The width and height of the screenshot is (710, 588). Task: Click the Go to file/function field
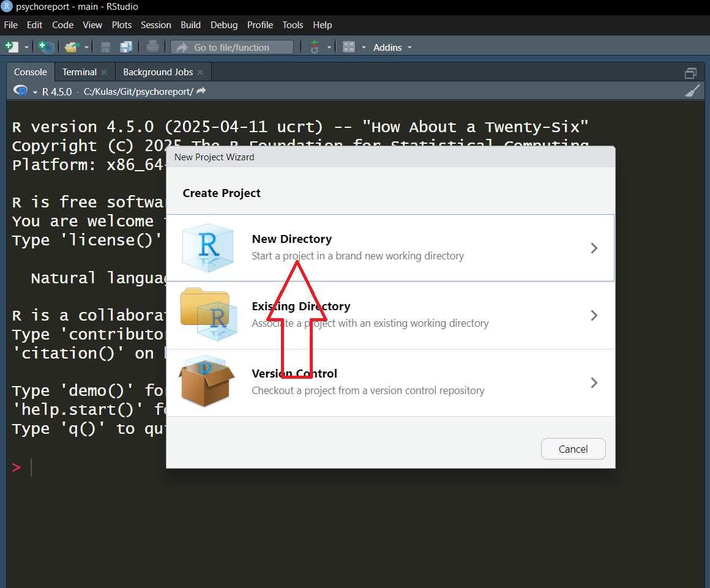[232, 47]
